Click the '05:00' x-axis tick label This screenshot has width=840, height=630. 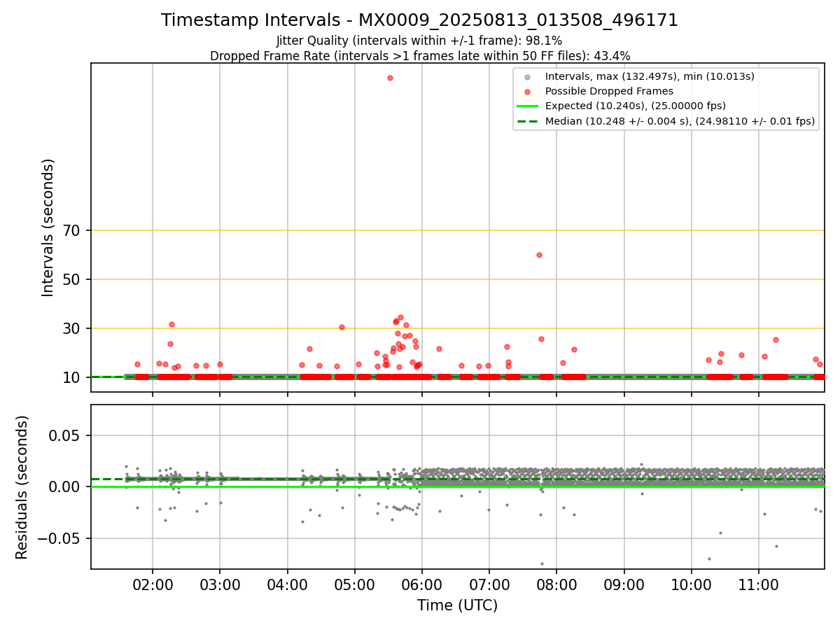pos(354,584)
